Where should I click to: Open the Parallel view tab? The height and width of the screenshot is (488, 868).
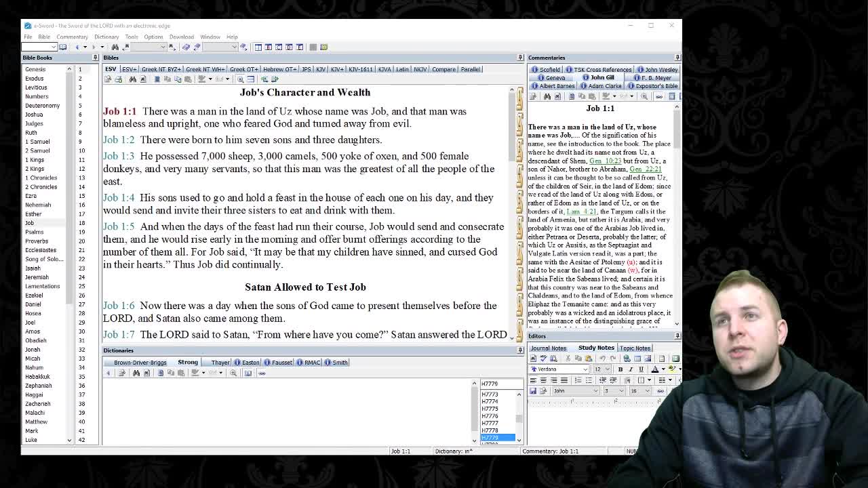[x=470, y=69]
